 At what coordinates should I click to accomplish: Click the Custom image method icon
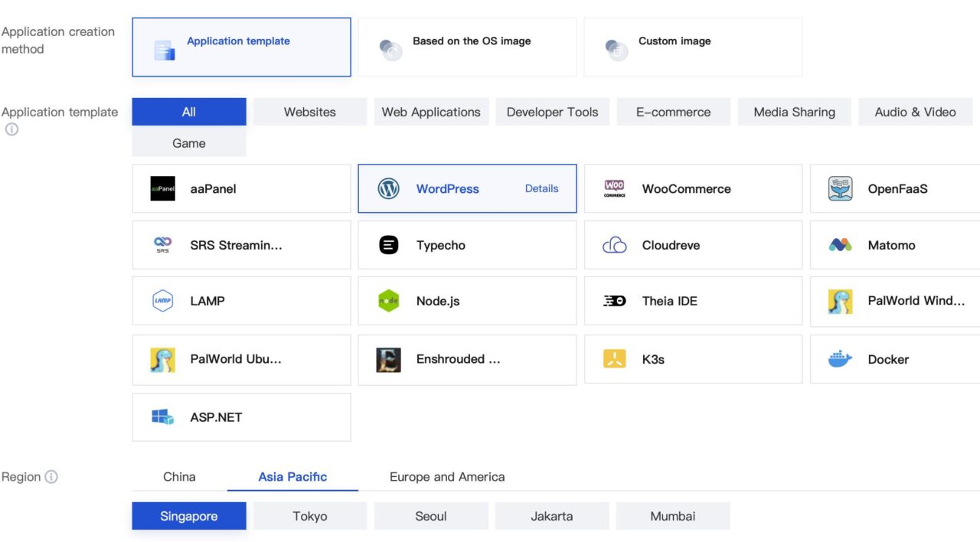[616, 51]
